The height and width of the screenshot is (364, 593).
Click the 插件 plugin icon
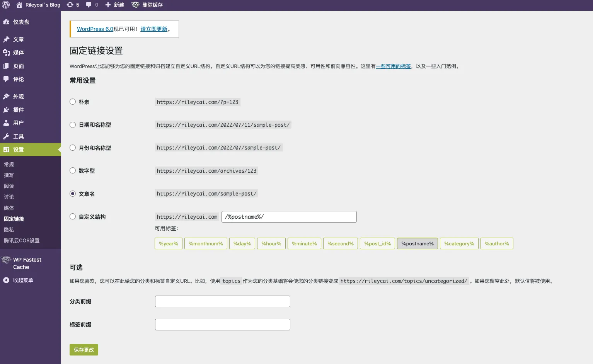coord(6,110)
